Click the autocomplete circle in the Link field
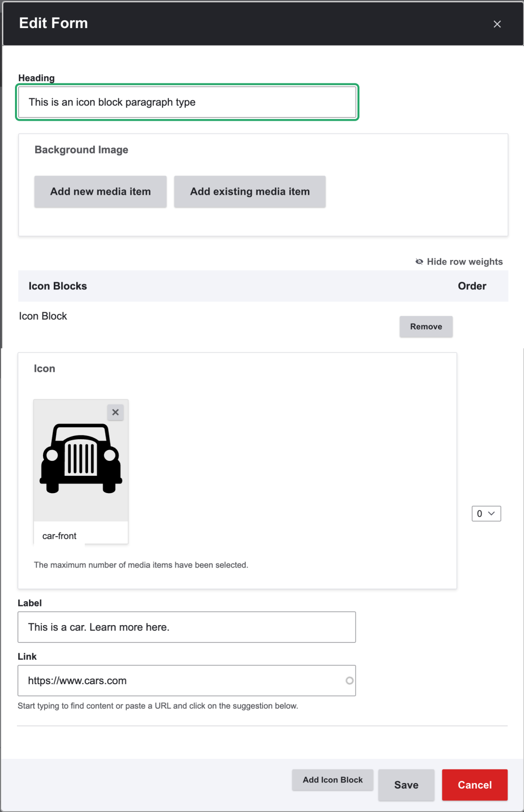 [349, 680]
